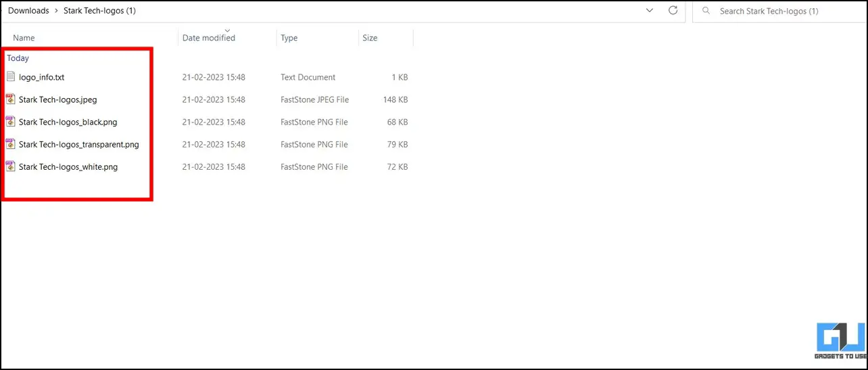This screenshot has width=868, height=370.
Task: Click the Stark Tech-logos_white.png file icon
Action: [10, 166]
